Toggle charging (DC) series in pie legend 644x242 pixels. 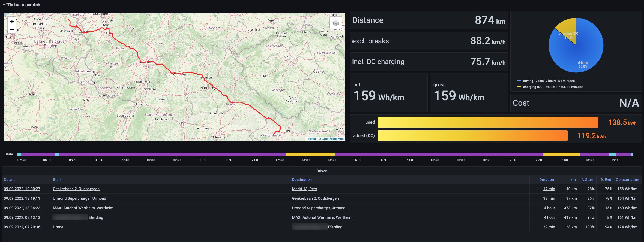(533, 87)
